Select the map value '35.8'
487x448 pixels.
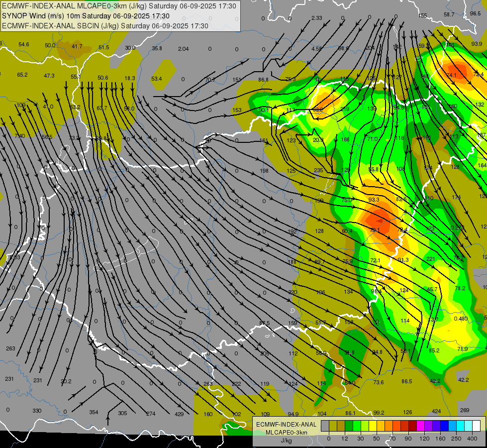pyautogui.click(x=157, y=48)
